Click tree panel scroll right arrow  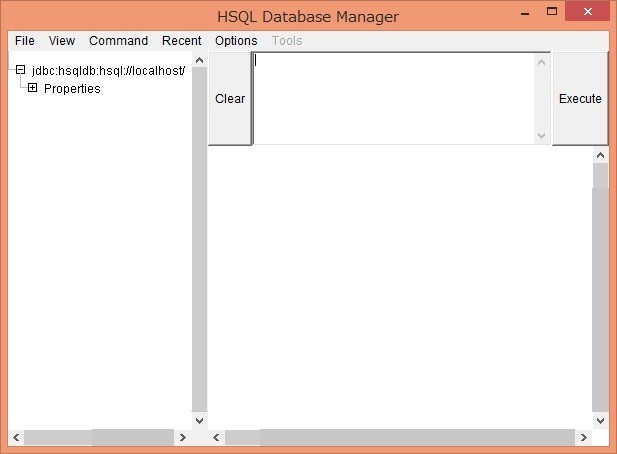click(183, 437)
